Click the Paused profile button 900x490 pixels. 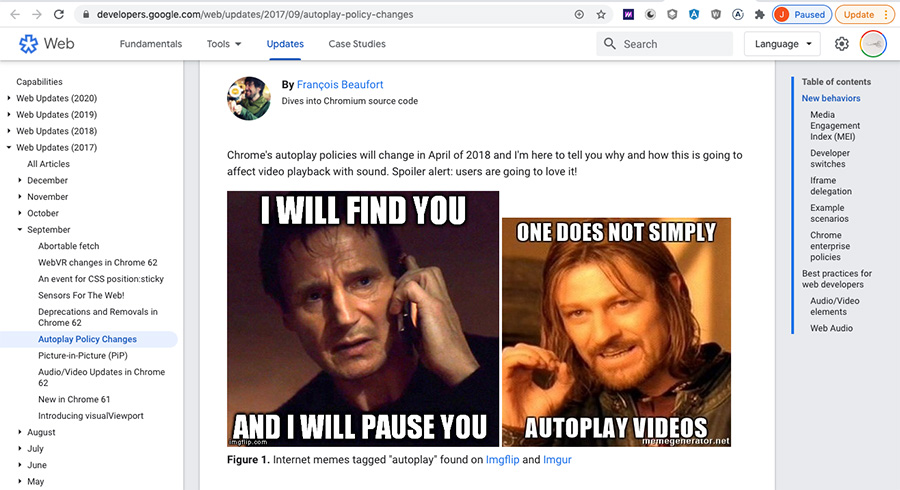[x=802, y=14]
